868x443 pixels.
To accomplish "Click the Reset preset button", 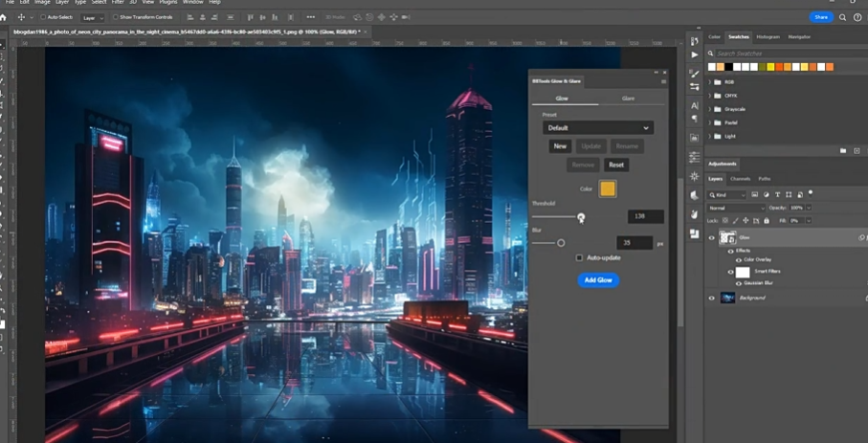I will click(x=616, y=165).
